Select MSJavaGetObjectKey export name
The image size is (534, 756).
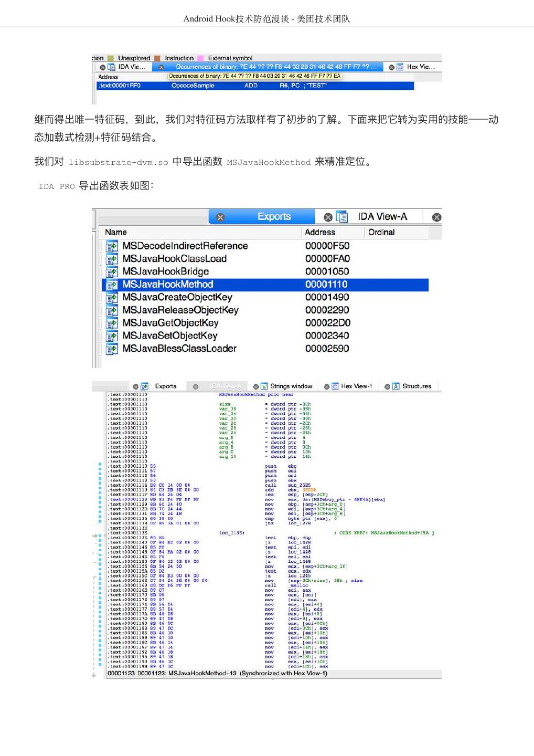pyautogui.click(x=170, y=323)
